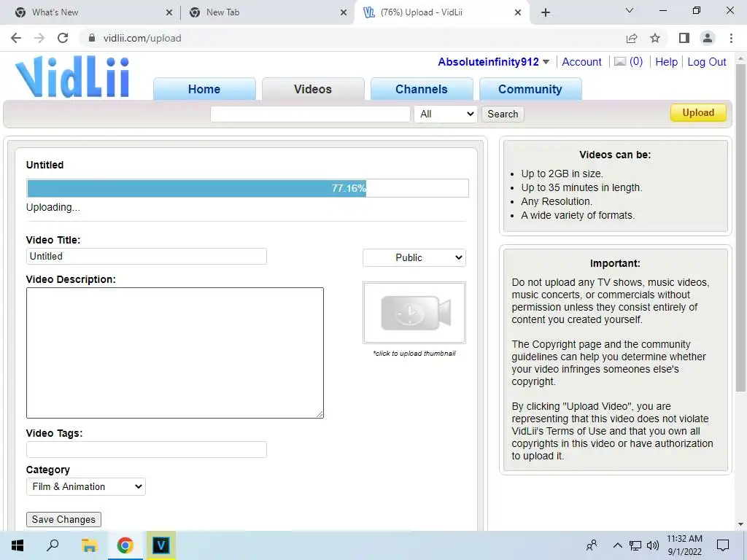Click the address bar URL vidlii.com/upload
Screen dimensions: 747x560
(x=142, y=38)
